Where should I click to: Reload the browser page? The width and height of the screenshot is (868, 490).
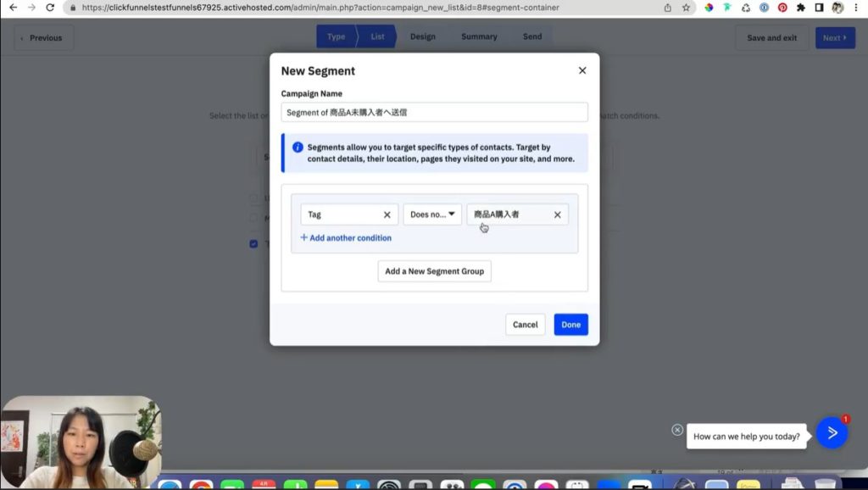(x=50, y=8)
